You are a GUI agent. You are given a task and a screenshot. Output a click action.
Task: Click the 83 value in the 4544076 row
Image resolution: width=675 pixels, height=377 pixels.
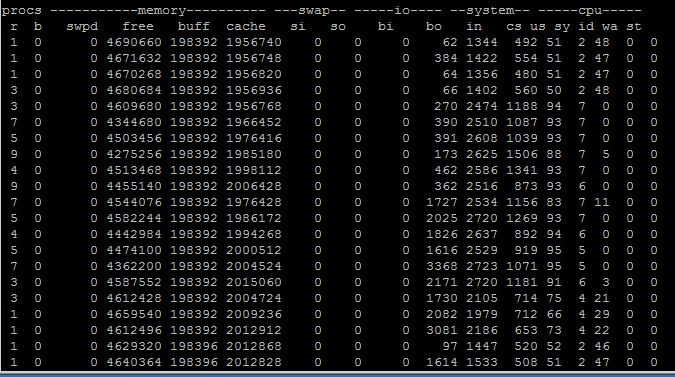(x=554, y=202)
